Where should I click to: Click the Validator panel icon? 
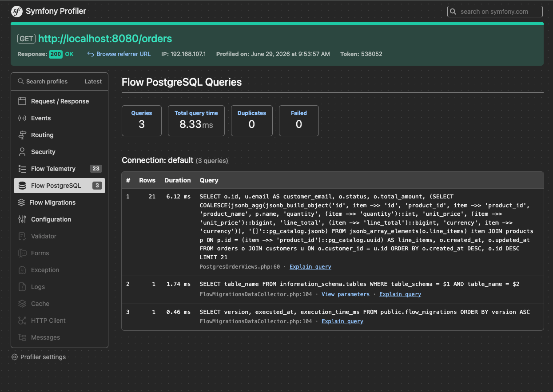pyautogui.click(x=22, y=236)
